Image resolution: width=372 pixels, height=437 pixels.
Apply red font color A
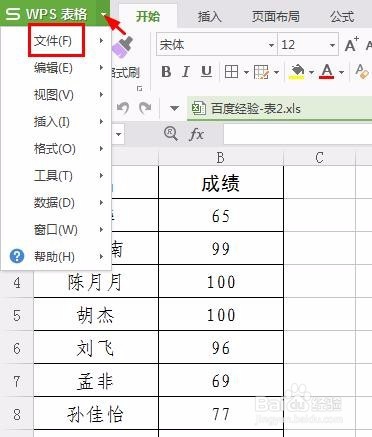tap(327, 72)
